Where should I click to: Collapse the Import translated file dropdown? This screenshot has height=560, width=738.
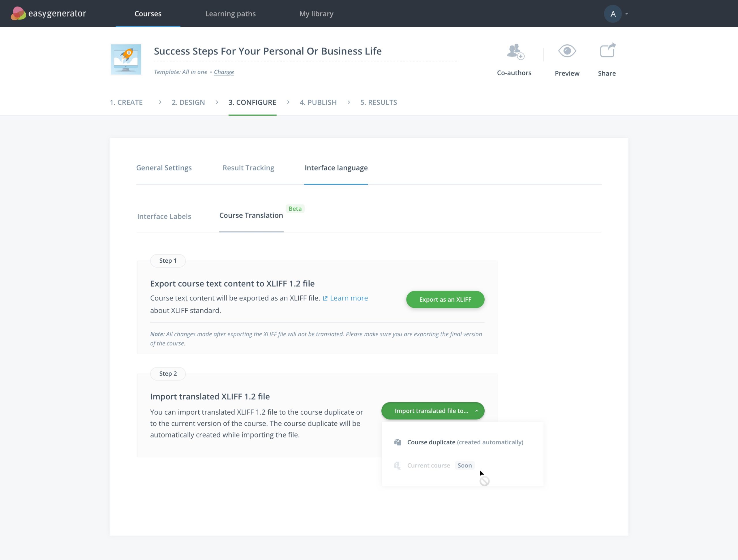[x=477, y=411]
